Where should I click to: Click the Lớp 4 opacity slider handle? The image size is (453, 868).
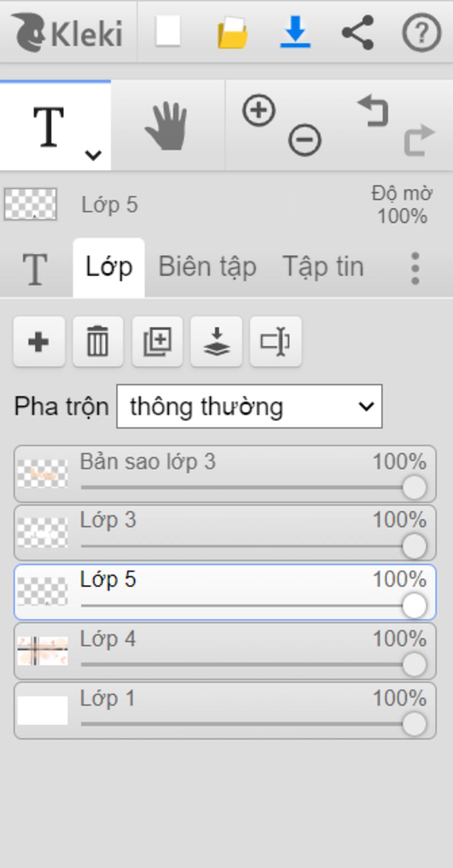(x=415, y=664)
